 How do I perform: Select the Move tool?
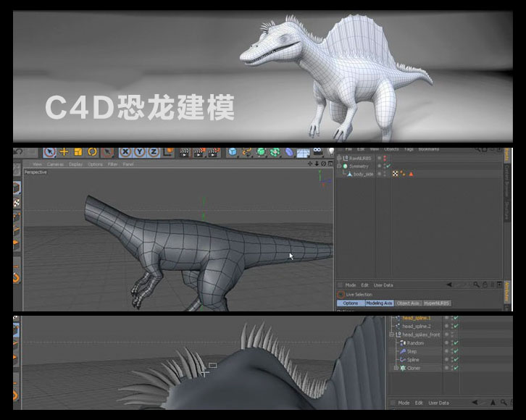64,152
